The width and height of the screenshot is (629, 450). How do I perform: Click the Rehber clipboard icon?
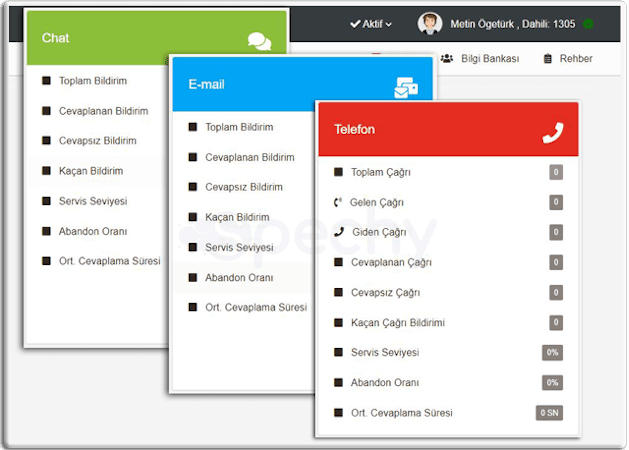click(548, 59)
